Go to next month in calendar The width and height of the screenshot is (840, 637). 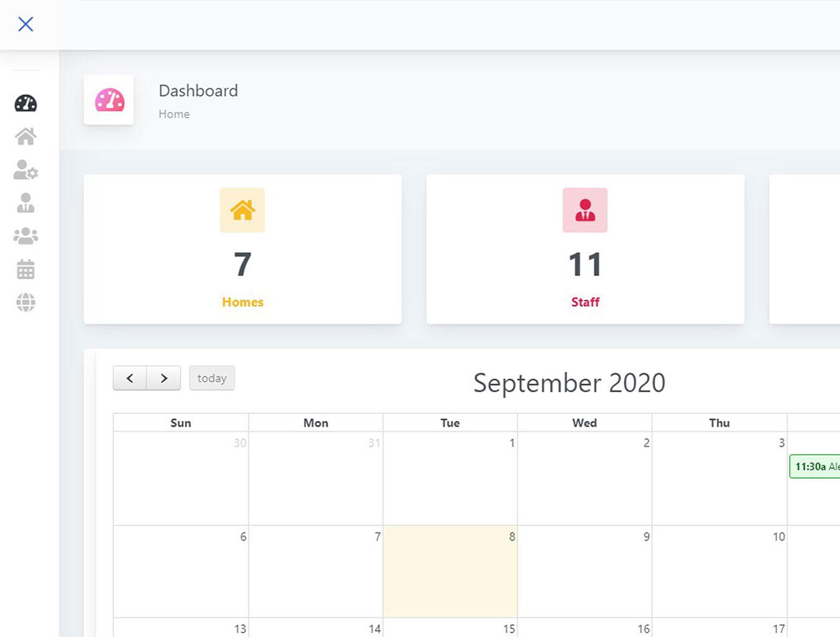(x=164, y=378)
